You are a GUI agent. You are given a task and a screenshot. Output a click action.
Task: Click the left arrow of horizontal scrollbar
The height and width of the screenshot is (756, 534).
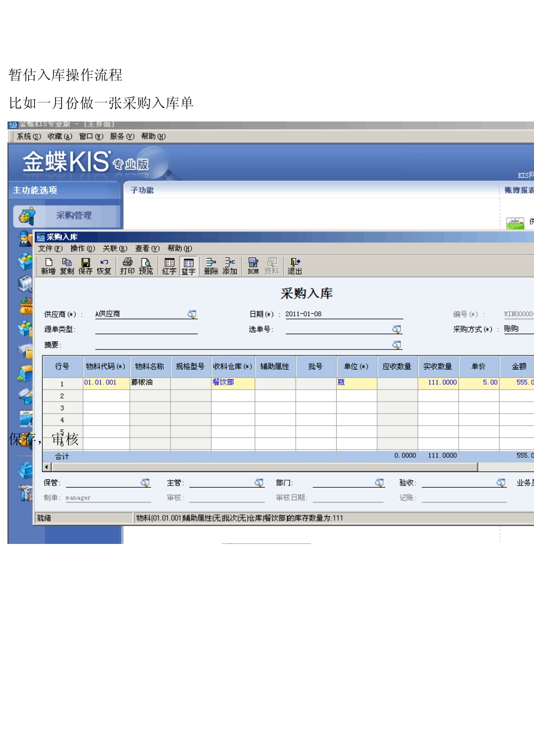[x=47, y=467]
